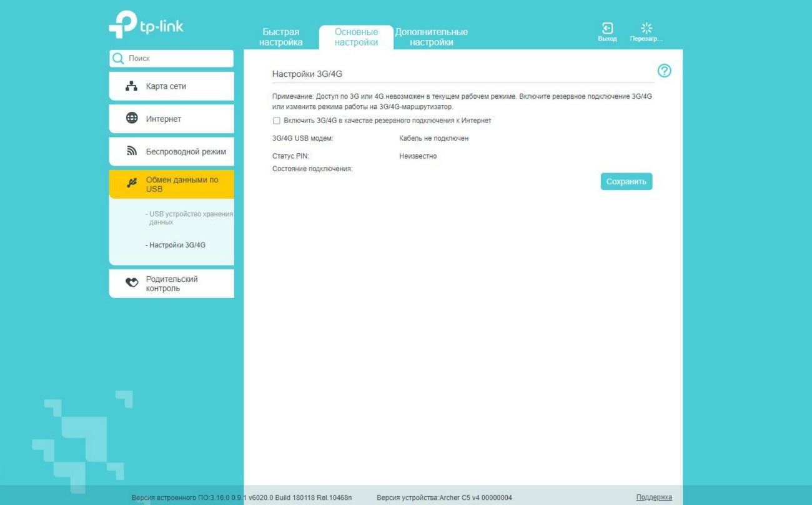Select the Основные настройки tab
Screen dimensions: 812x505
tap(356, 37)
